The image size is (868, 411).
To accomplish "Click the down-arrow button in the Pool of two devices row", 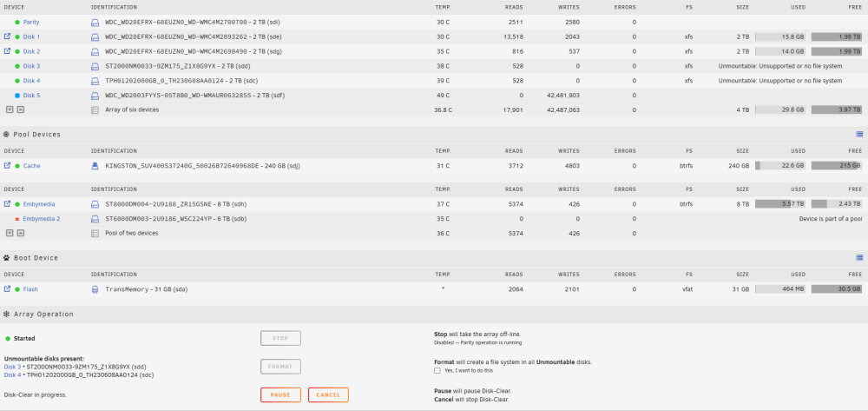I will (10, 233).
